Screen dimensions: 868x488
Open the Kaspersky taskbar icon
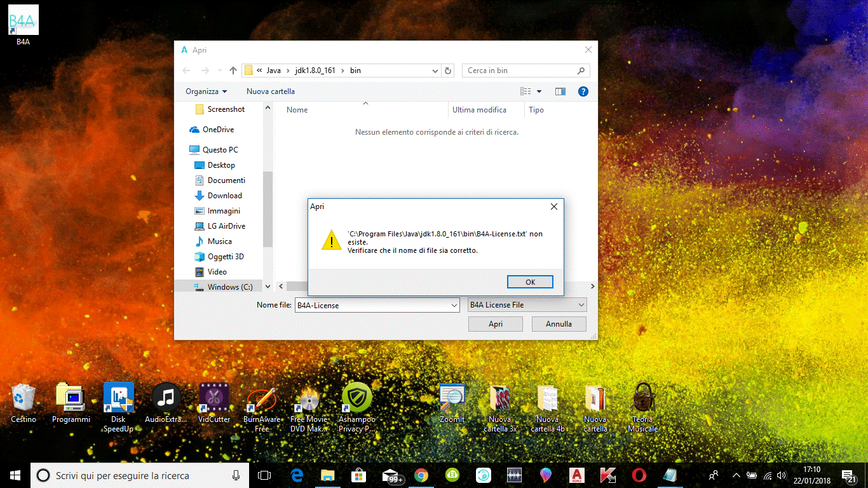coord(607,475)
